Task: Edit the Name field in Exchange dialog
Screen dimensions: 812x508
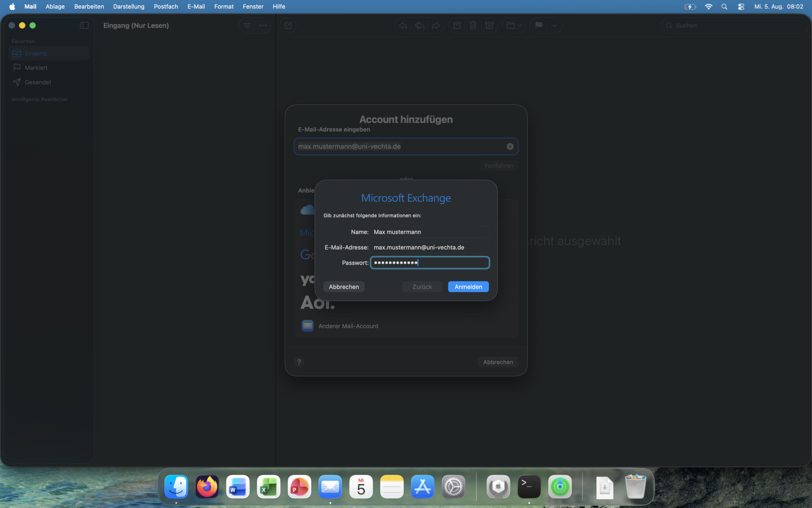Action: click(430, 232)
